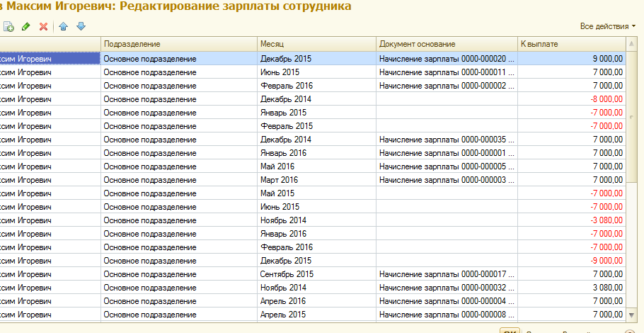
Task: Sort by the Подразделение column header
Action: click(x=178, y=44)
